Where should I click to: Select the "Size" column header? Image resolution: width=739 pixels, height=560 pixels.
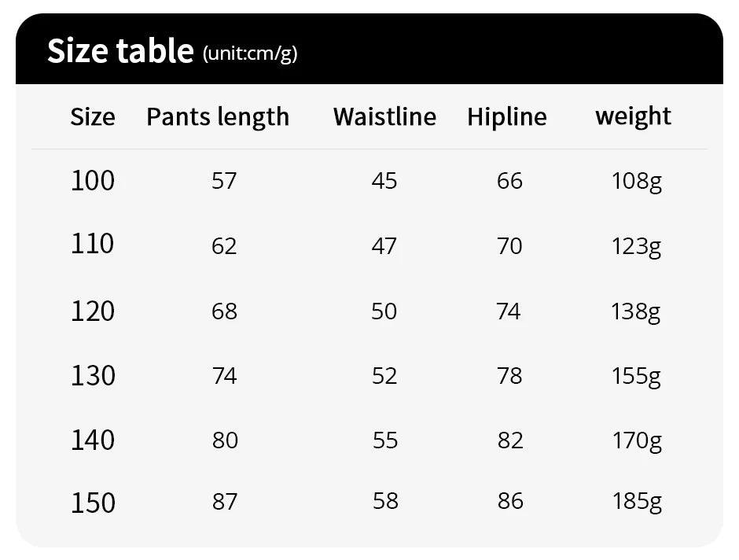93,117
